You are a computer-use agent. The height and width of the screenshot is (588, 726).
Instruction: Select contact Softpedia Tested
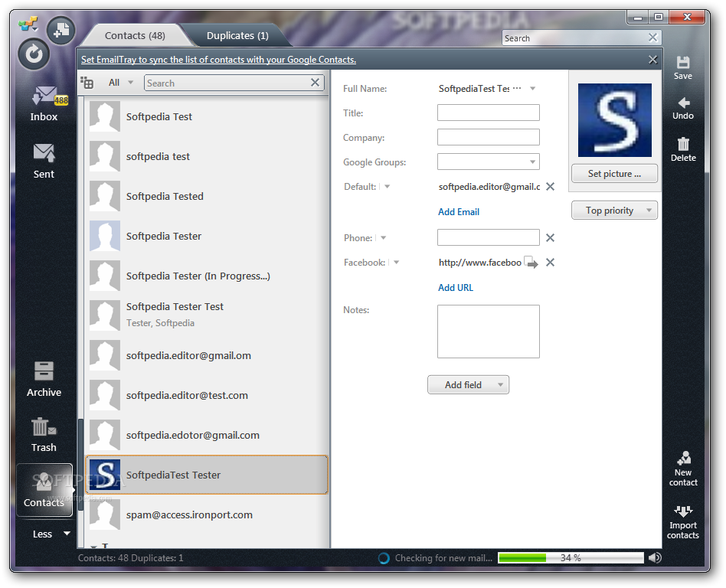[x=207, y=196]
